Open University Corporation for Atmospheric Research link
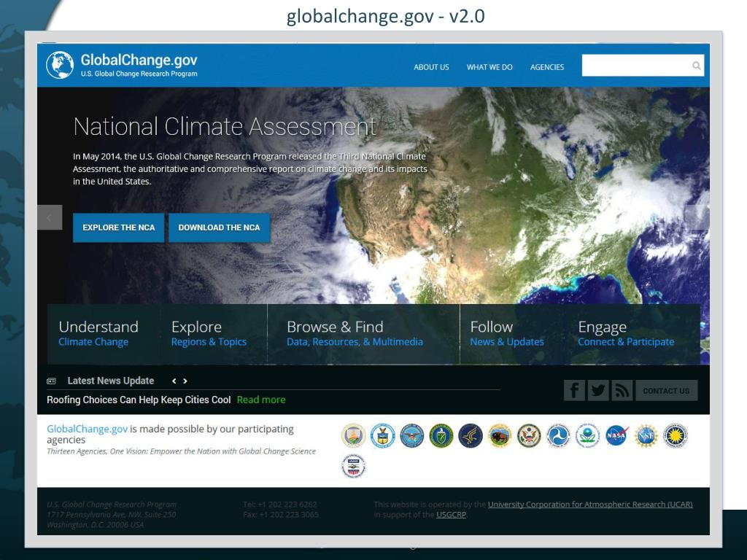747x560 pixels. point(590,505)
